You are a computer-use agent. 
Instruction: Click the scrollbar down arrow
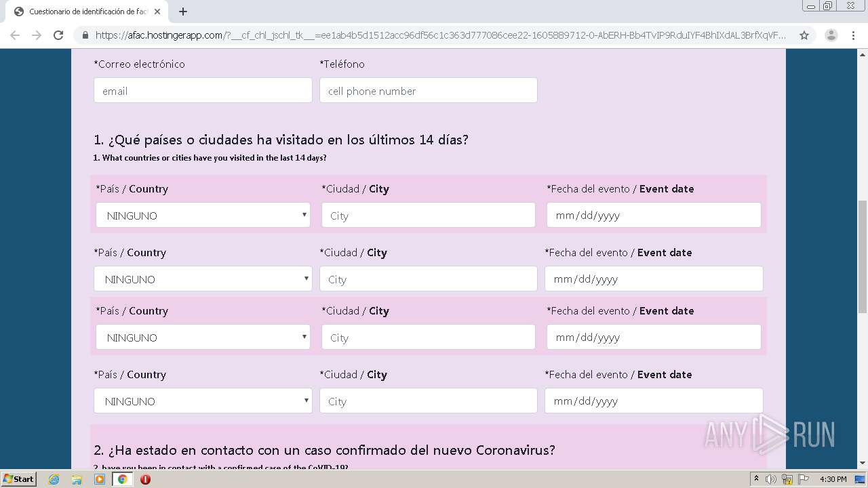862,464
